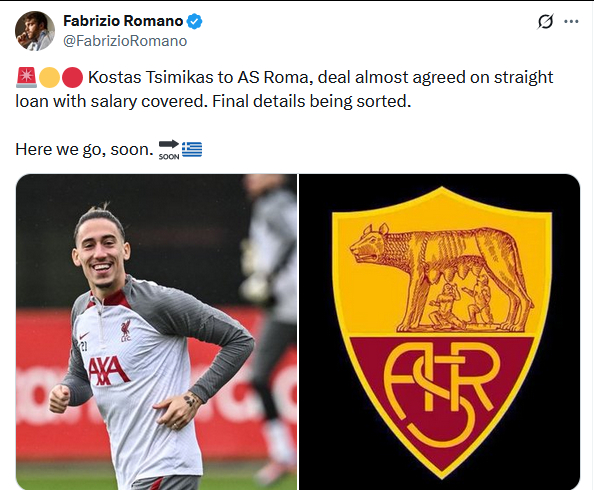594x490 pixels.
Task: Click the she-wolf illustration in crest
Action: [442, 278]
